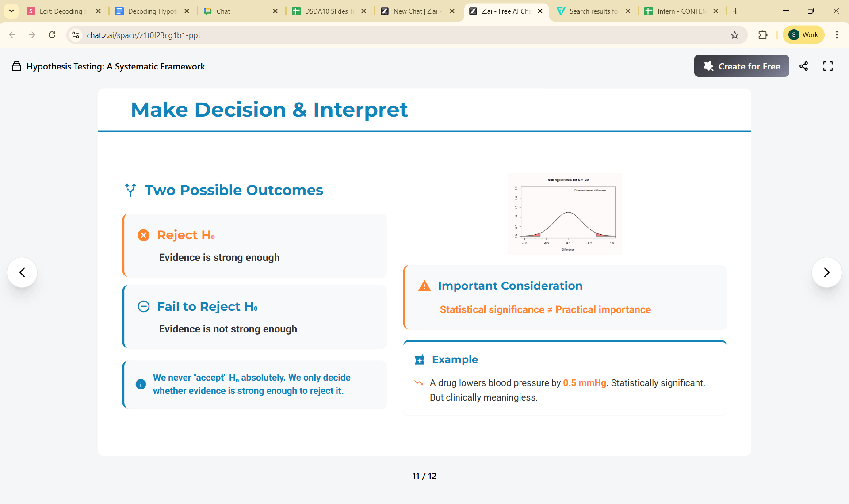Switch to the New Chat Z.ai tab

coord(417,11)
